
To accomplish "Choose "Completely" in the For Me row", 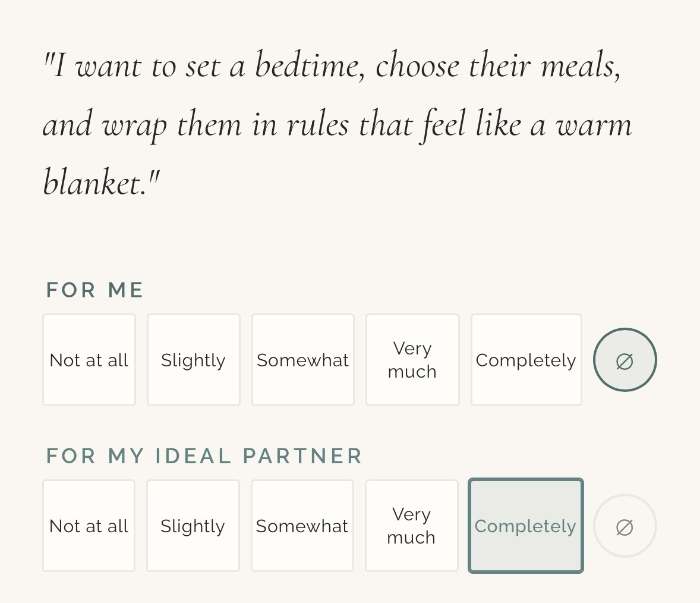I will [526, 360].
